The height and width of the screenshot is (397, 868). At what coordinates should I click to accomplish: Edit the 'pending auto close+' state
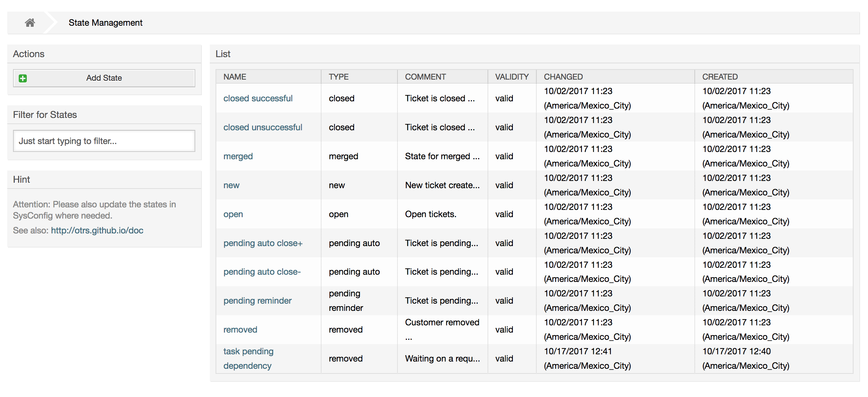pos(263,243)
